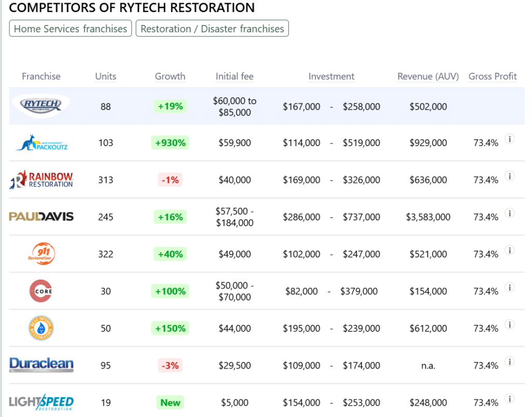Screen dimensions: 532x417
Task: Select the $29,500 initial fee
Action: click(x=234, y=366)
